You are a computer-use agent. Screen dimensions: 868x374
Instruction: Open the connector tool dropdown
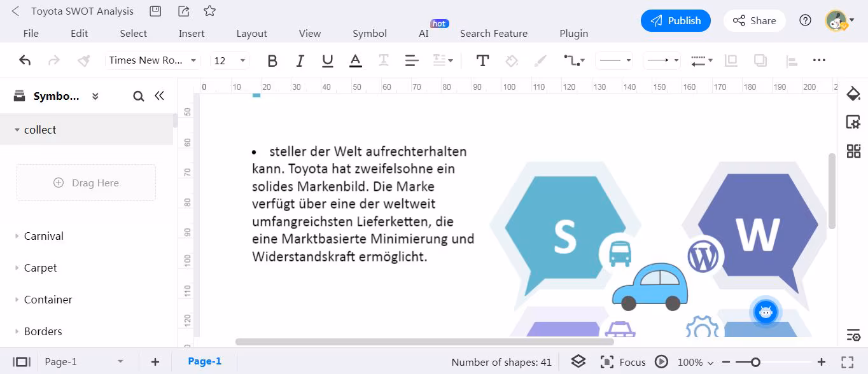tap(574, 60)
